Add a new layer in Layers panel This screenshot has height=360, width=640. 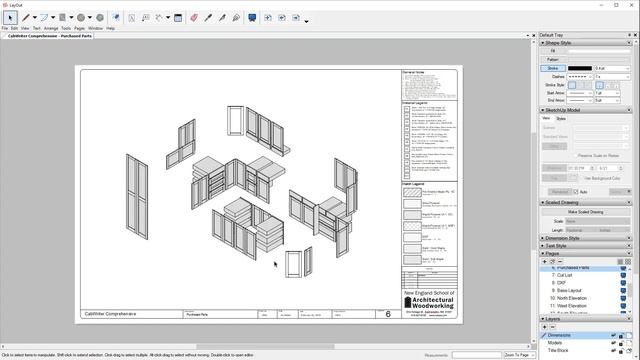[x=544, y=327]
